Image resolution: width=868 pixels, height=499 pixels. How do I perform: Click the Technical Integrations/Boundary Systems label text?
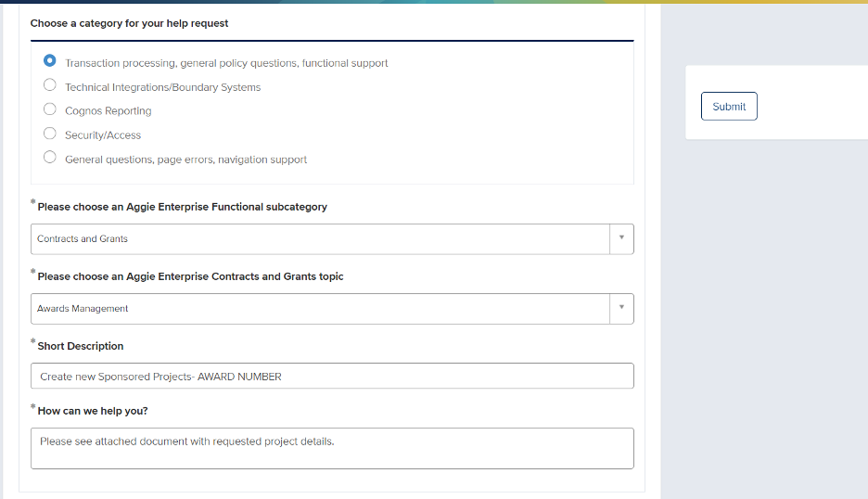coord(162,87)
